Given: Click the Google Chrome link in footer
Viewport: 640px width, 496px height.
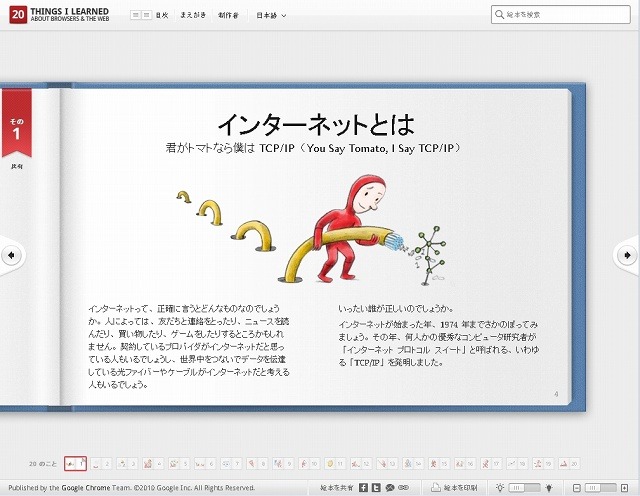Looking at the screenshot, I should (x=86, y=488).
